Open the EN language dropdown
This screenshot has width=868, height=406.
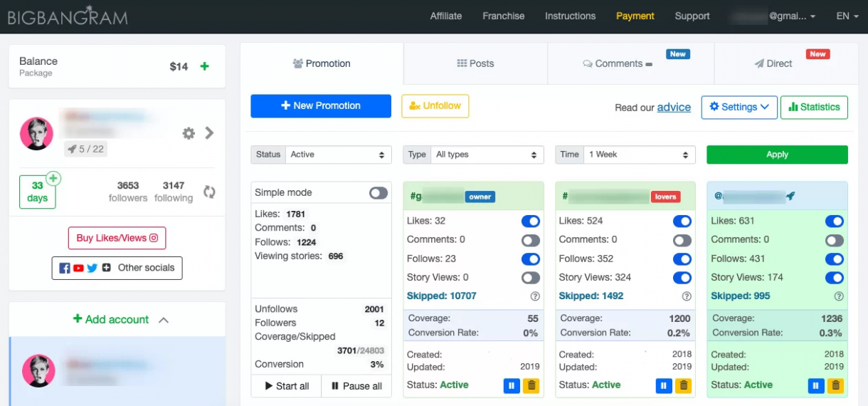coord(847,16)
